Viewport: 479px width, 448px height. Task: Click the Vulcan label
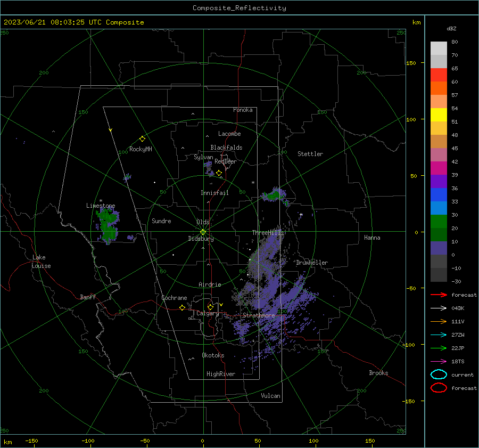[270, 396]
